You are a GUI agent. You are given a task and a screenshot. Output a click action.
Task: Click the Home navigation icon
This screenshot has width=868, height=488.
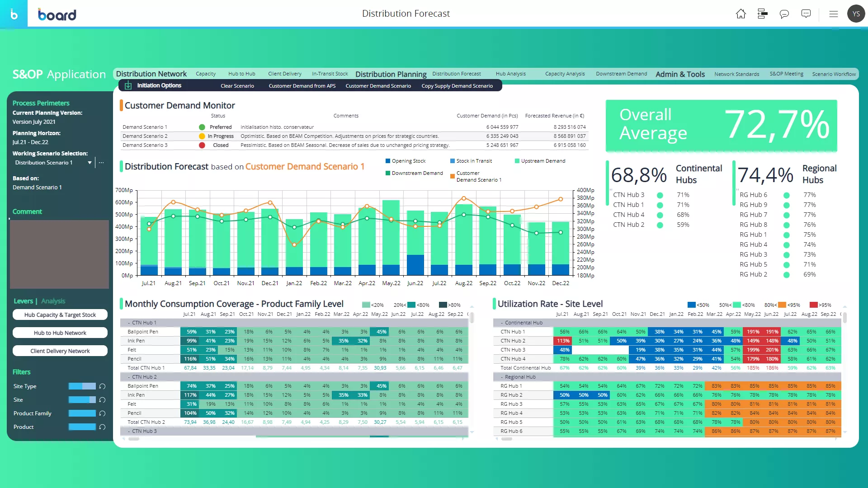point(741,13)
